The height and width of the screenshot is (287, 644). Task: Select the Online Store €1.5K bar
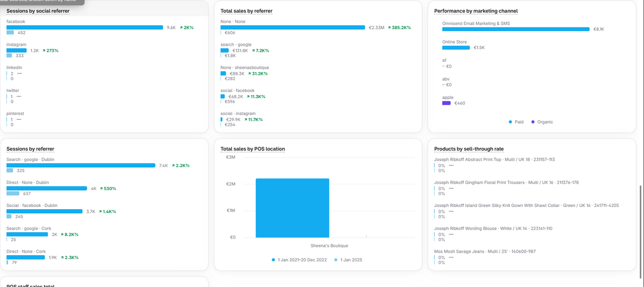pyautogui.click(x=456, y=47)
